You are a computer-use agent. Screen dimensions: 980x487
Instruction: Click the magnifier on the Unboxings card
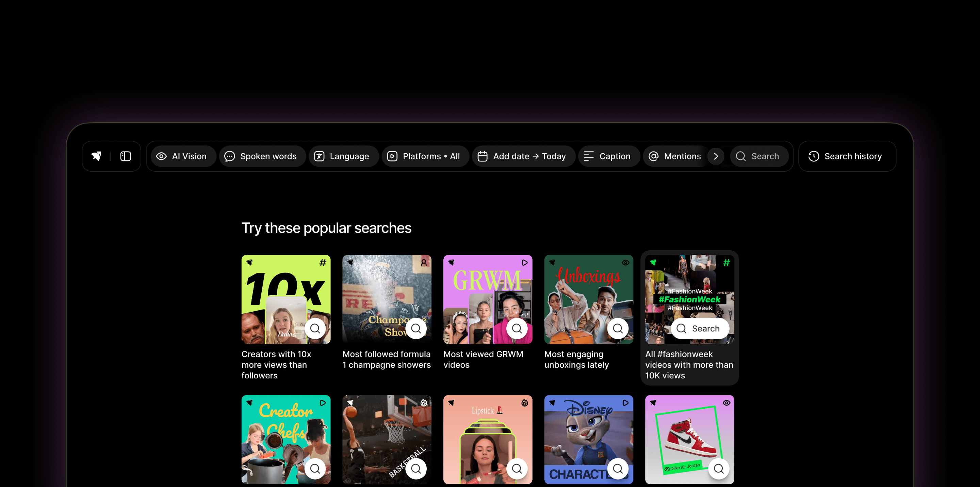coord(618,328)
